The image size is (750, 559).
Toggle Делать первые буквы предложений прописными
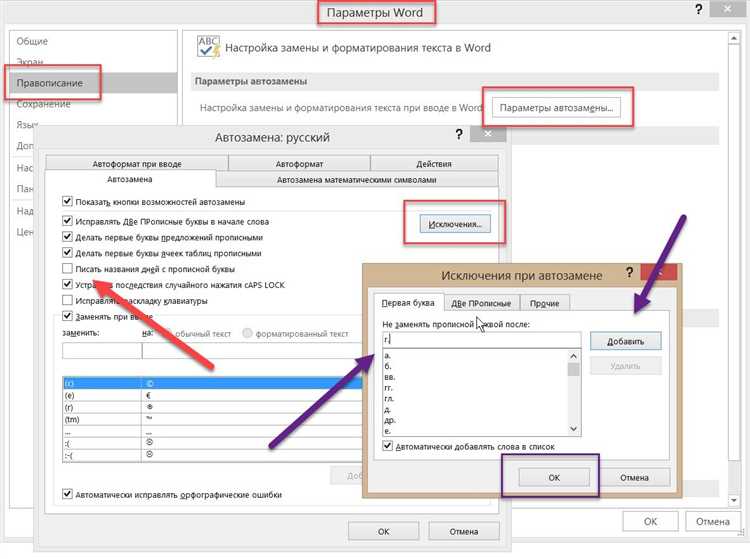[x=67, y=237]
